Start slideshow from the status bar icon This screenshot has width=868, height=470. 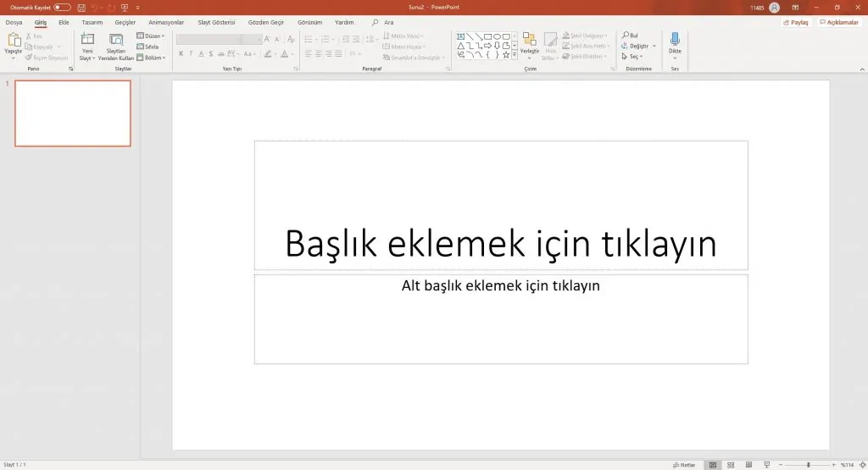(767, 465)
